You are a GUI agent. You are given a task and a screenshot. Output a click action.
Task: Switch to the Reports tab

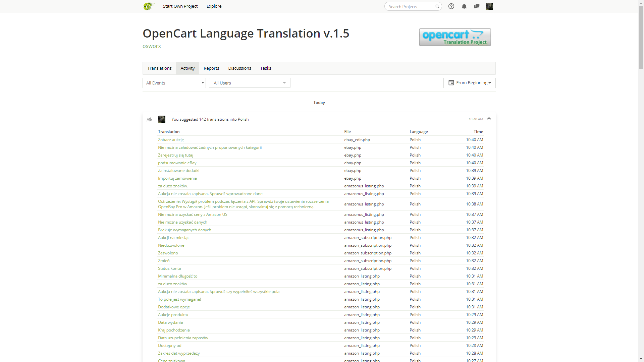(x=211, y=68)
